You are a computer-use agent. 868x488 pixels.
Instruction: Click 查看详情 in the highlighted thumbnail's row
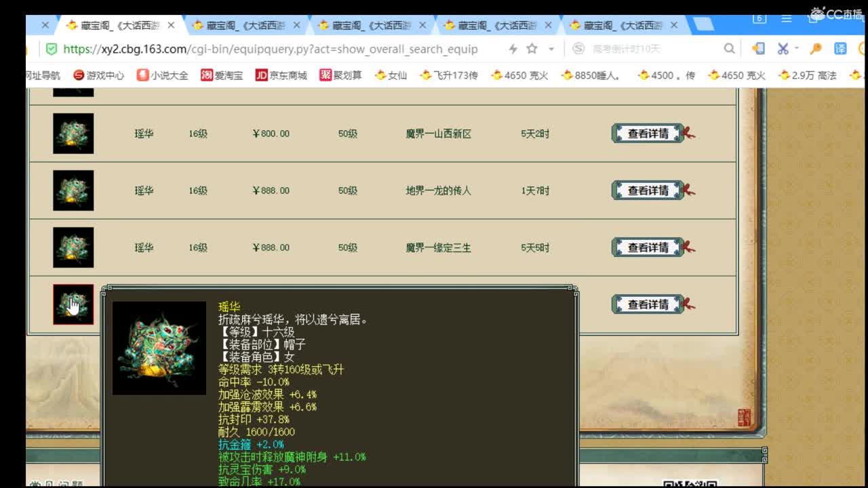[648, 304]
